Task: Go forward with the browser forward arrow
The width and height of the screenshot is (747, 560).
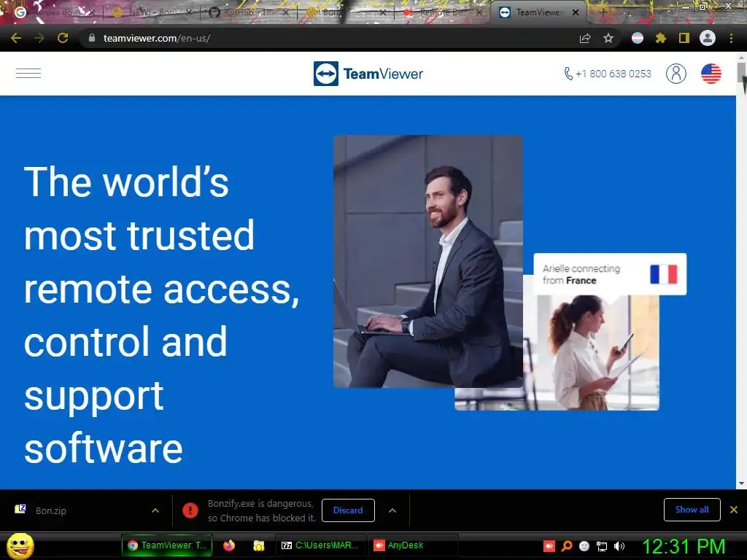Action: click(x=39, y=38)
